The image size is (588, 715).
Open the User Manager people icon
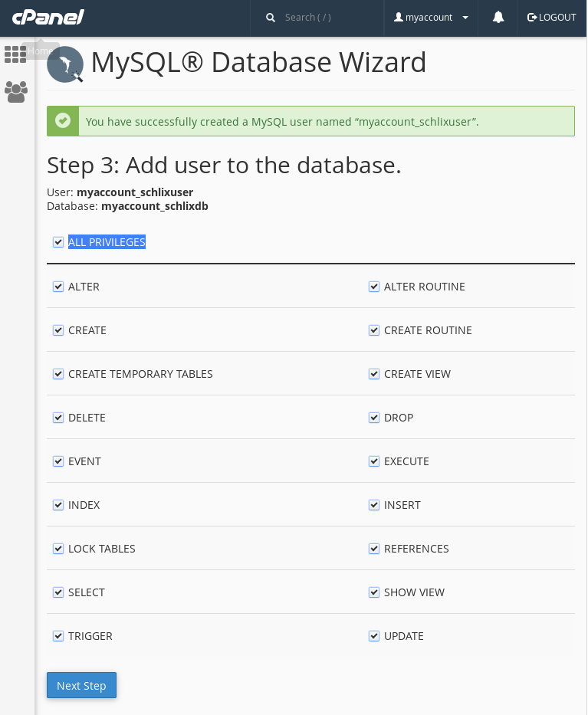pyautogui.click(x=16, y=92)
